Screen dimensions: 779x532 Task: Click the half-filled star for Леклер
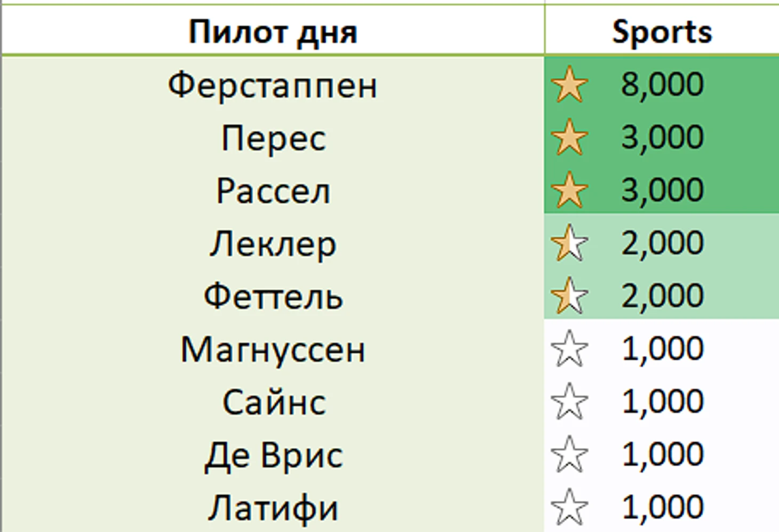(569, 243)
